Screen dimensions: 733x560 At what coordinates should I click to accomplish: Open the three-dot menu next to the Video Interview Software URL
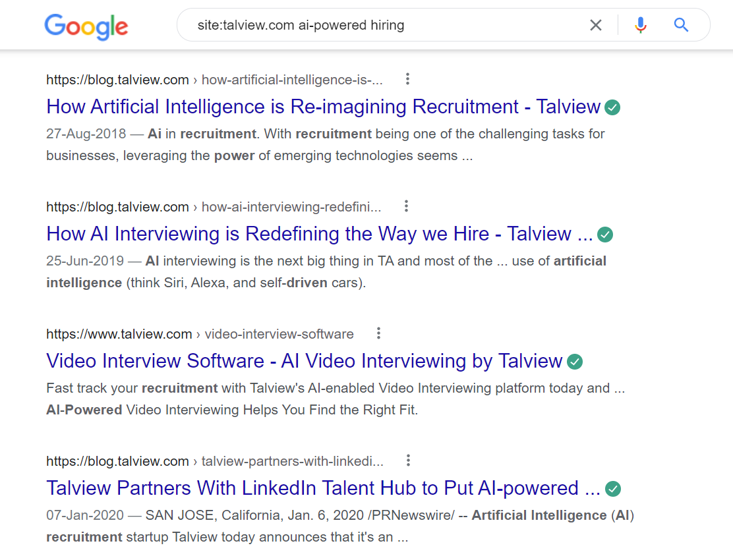click(x=379, y=333)
